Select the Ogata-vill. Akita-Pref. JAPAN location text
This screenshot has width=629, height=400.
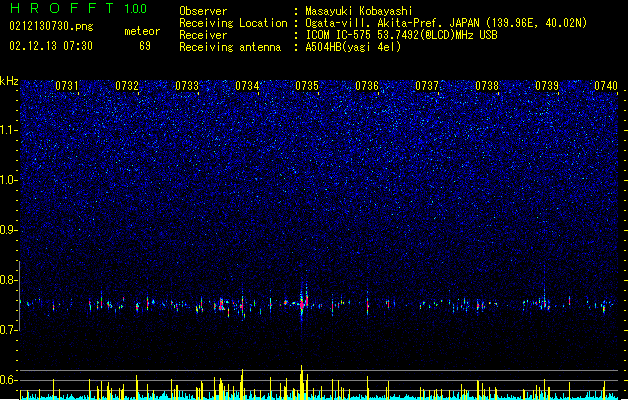click(x=446, y=23)
